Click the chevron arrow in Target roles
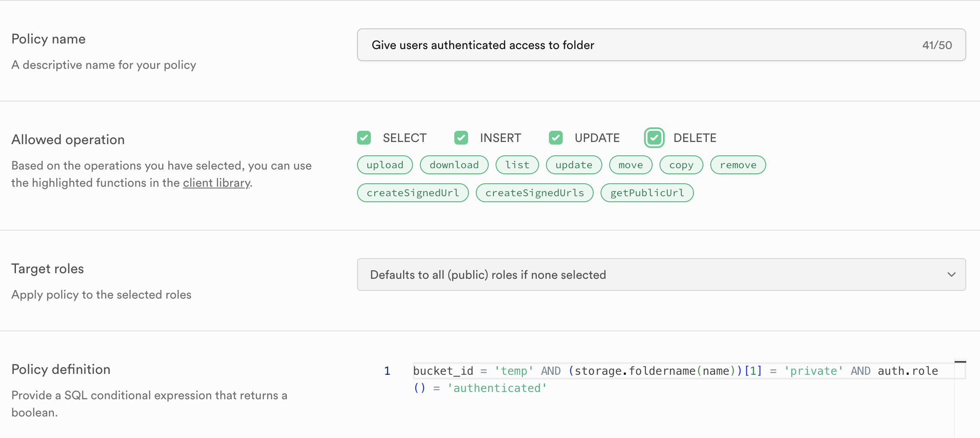The image size is (980, 438). pyautogui.click(x=951, y=275)
